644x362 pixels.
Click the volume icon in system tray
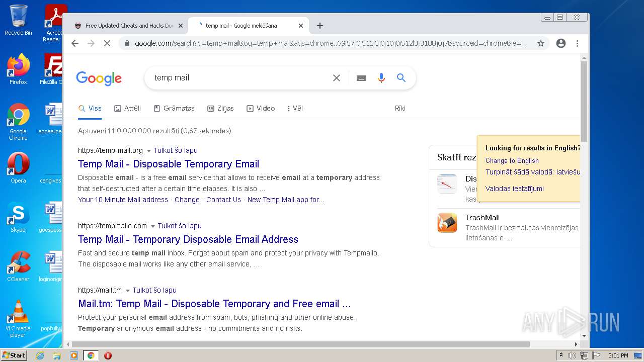[572, 355]
